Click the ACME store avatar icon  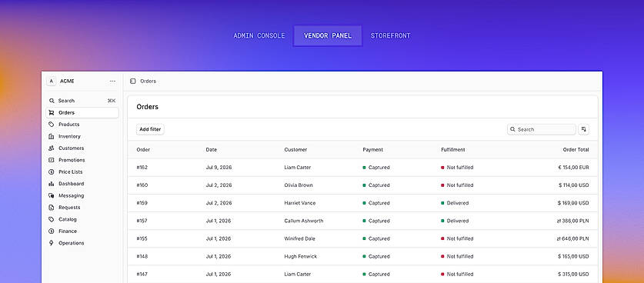pyautogui.click(x=52, y=82)
